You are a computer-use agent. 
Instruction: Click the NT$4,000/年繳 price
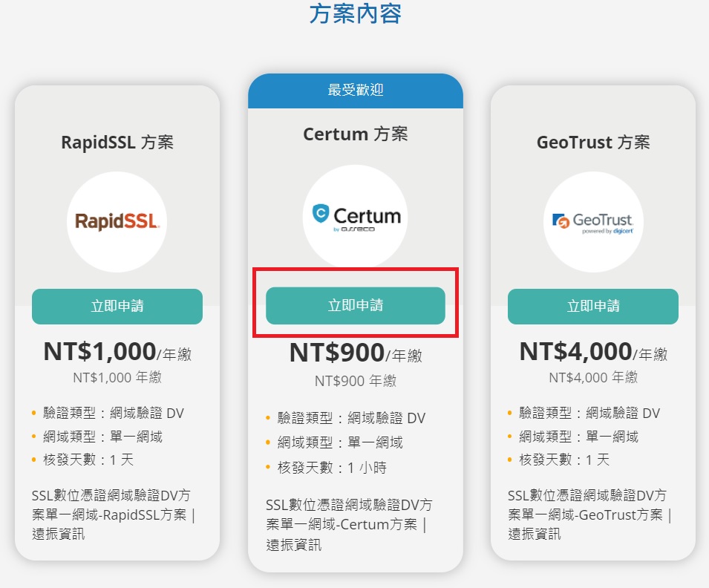pos(593,352)
